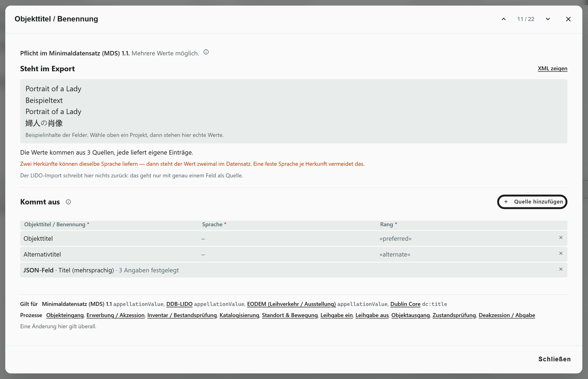Open Dublin Core schema link
This screenshot has height=379, width=588.
pyautogui.click(x=405, y=304)
